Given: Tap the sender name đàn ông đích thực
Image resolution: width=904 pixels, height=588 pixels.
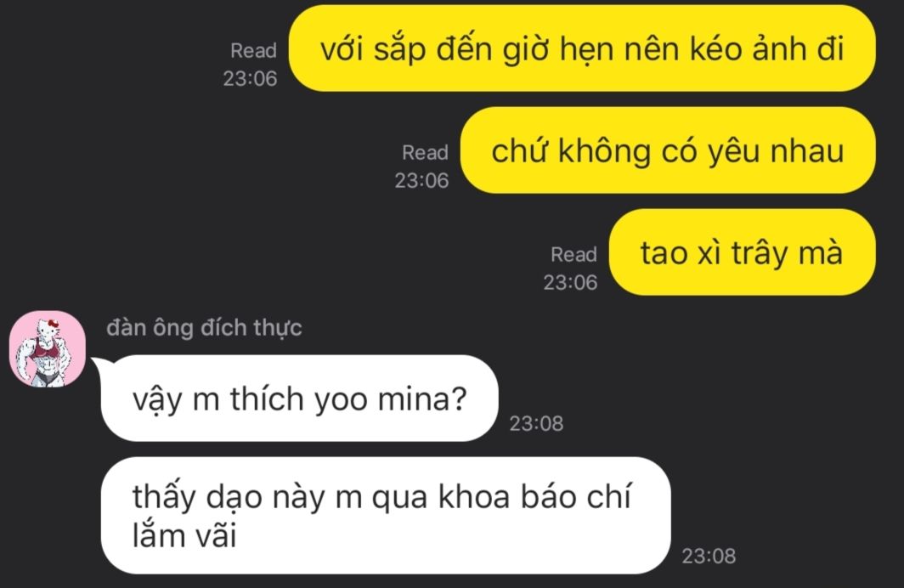Looking at the screenshot, I should [204, 328].
